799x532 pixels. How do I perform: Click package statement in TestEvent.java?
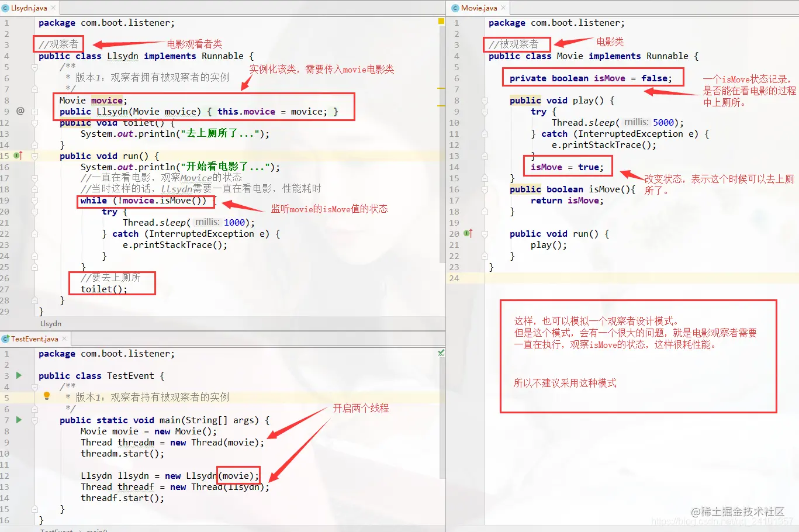[x=106, y=354]
